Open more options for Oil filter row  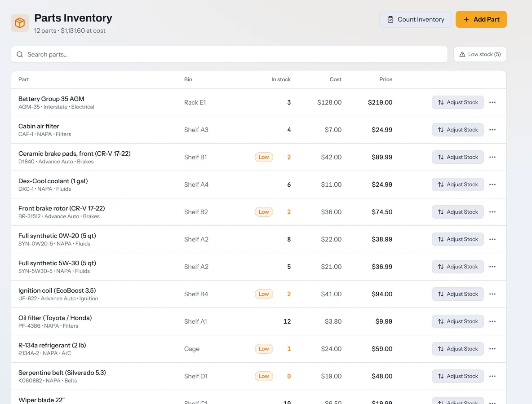tap(492, 322)
